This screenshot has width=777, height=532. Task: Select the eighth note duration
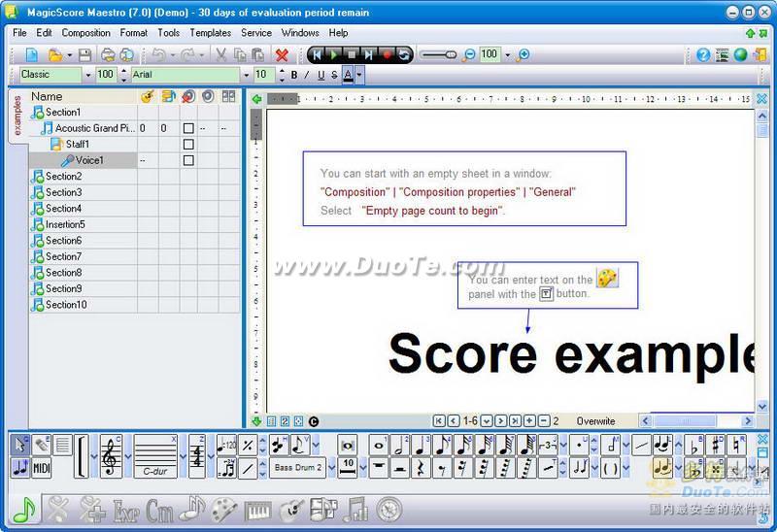click(x=442, y=446)
